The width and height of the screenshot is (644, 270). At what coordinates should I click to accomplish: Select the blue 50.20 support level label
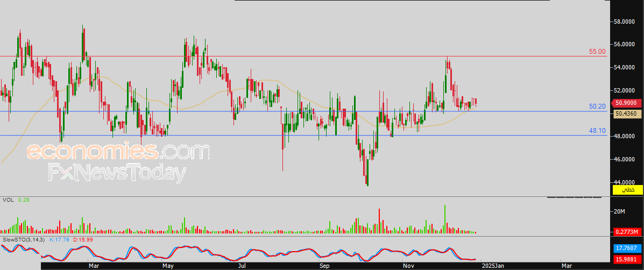pos(597,106)
